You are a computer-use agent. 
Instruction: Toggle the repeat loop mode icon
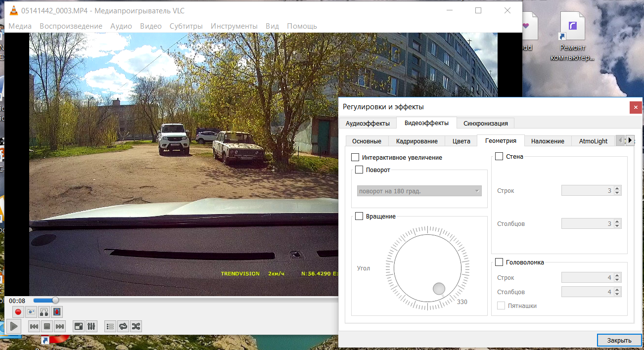(x=123, y=326)
